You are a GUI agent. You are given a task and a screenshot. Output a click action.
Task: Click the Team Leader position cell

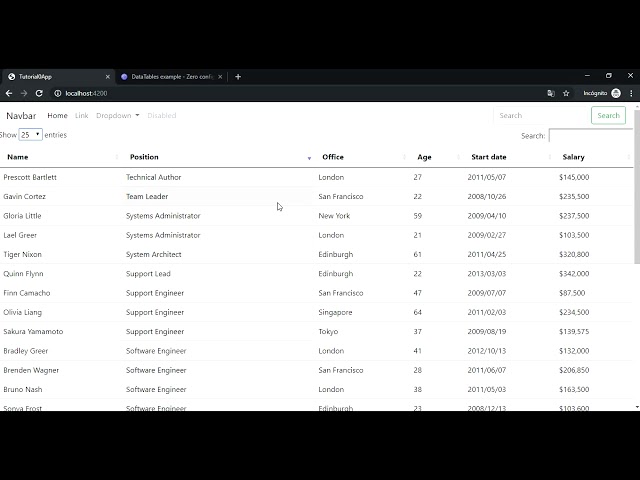tap(147, 196)
